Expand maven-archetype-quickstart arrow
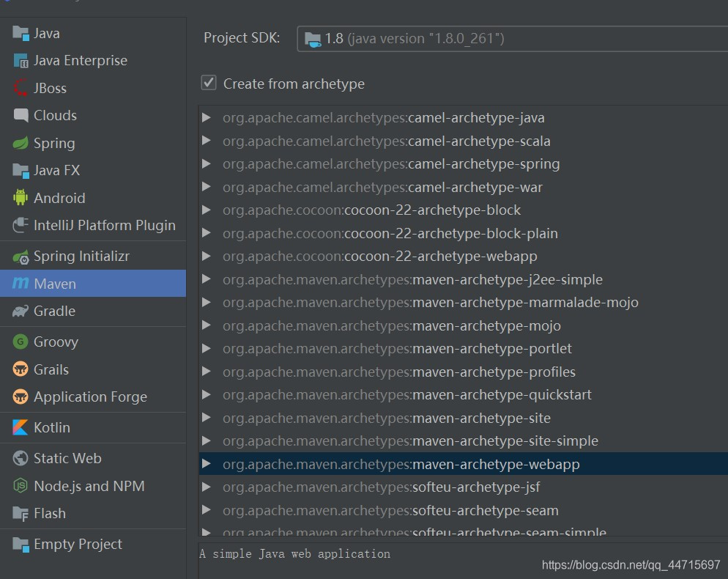The height and width of the screenshot is (579, 728). point(207,394)
